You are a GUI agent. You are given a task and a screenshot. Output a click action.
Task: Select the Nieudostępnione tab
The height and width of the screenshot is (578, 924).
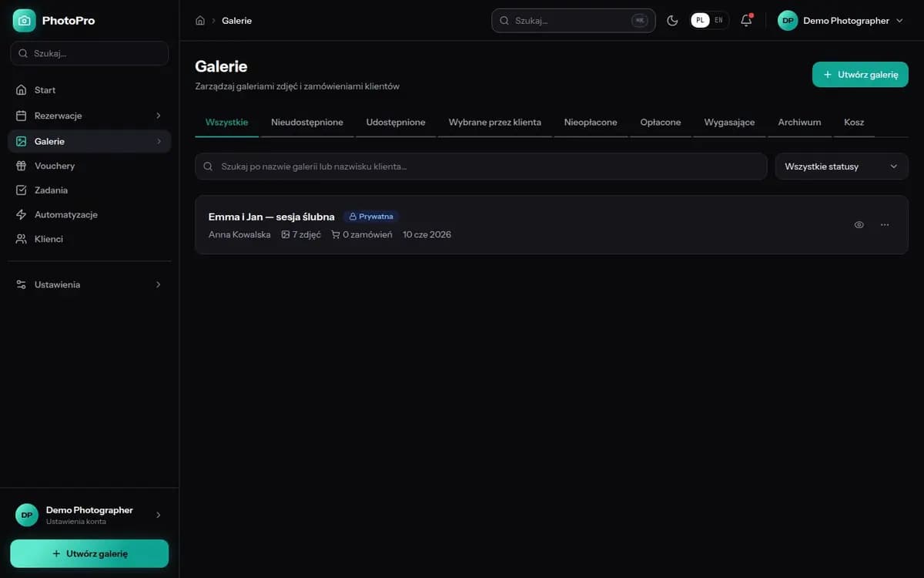click(x=307, y=123)
